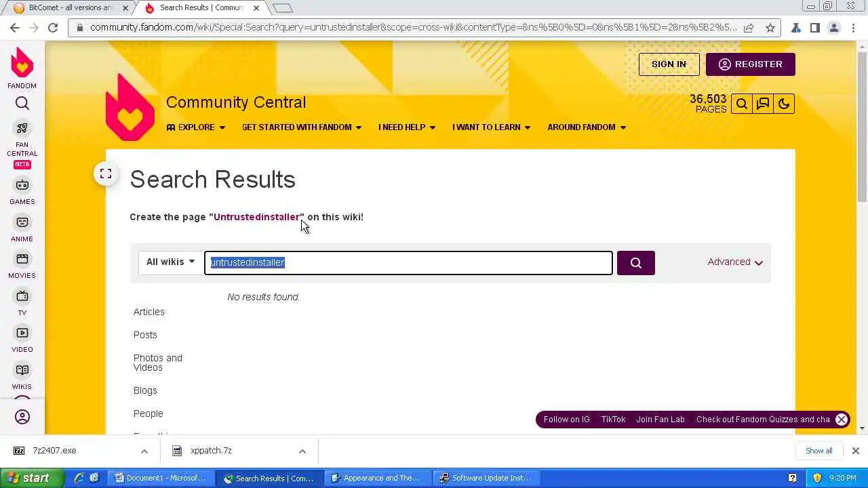Screen dimensions: 868x488
Task: Expand the Explore menu
Action: tap(196, 127)
